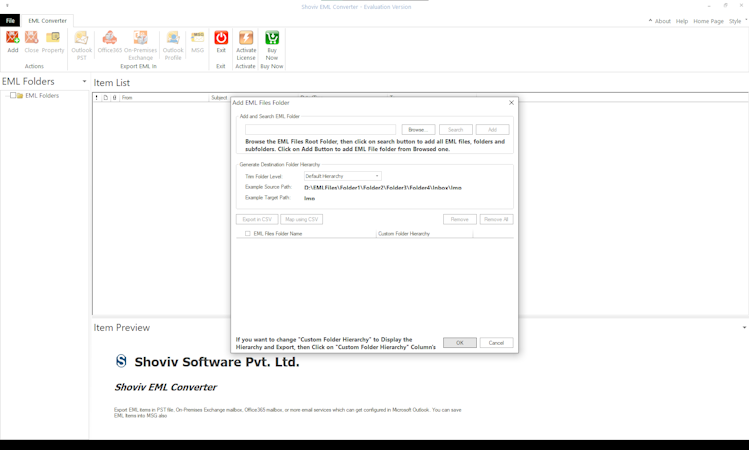
Task: Choose the Outlook Profile export icon
Action: [x=173, y=37]
